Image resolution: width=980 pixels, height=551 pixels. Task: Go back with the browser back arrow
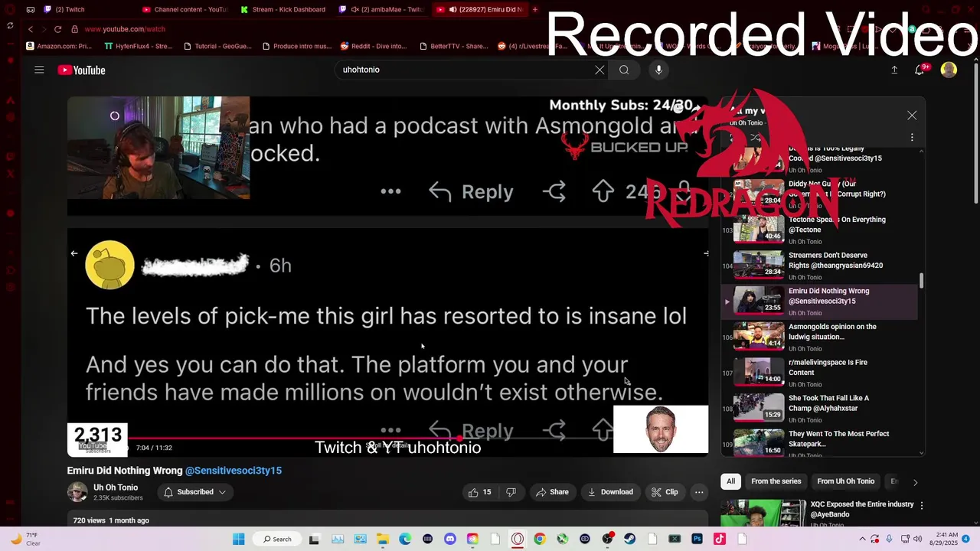point(31,29)
